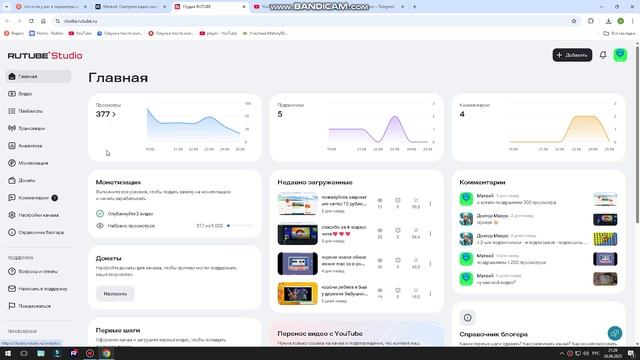Screen dimensions: 640x360
Task: Switch to the Telegram browser tab
Action: 384,7
